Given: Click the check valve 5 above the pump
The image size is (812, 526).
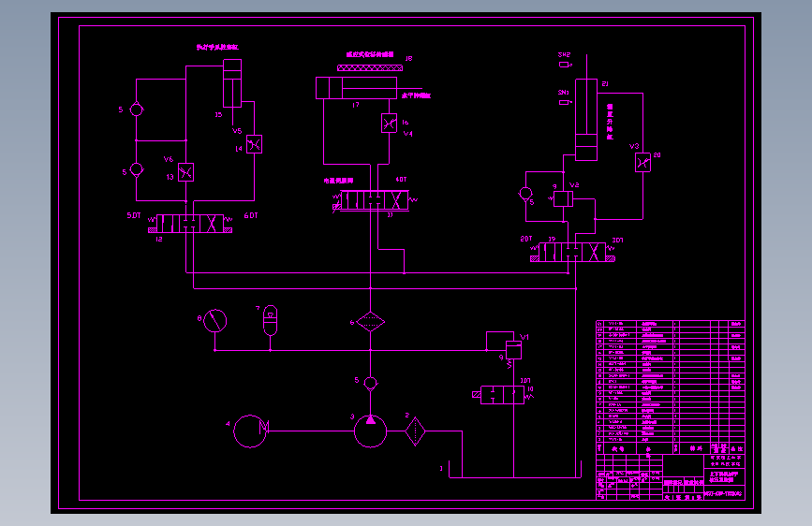Looking at the screenshot, I should click(x=370, y=384).
